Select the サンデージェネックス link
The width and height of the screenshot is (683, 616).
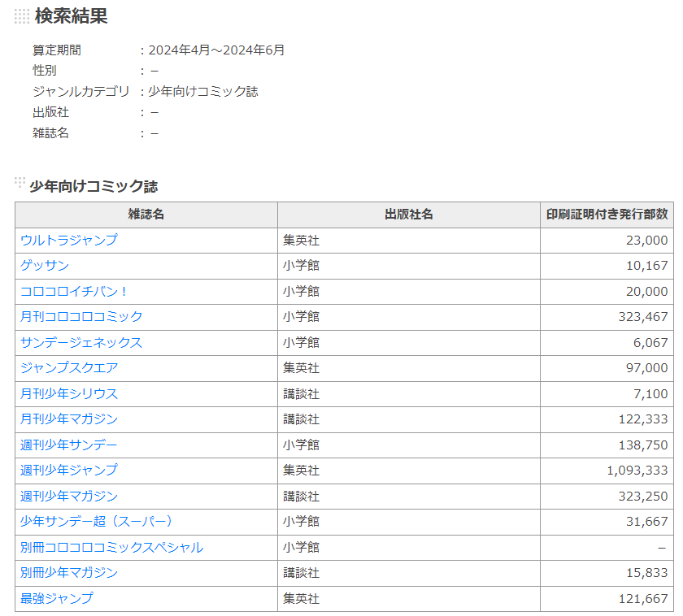81,343
